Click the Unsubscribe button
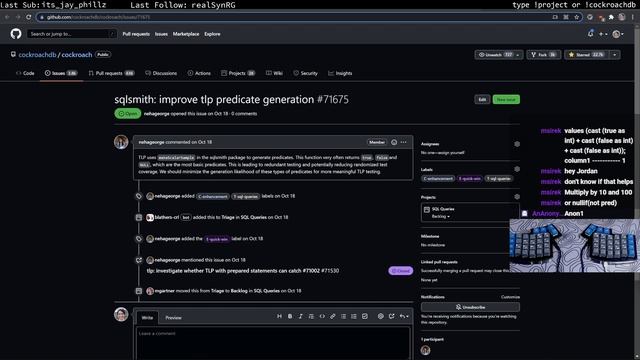640x360 pixels. 470,307
